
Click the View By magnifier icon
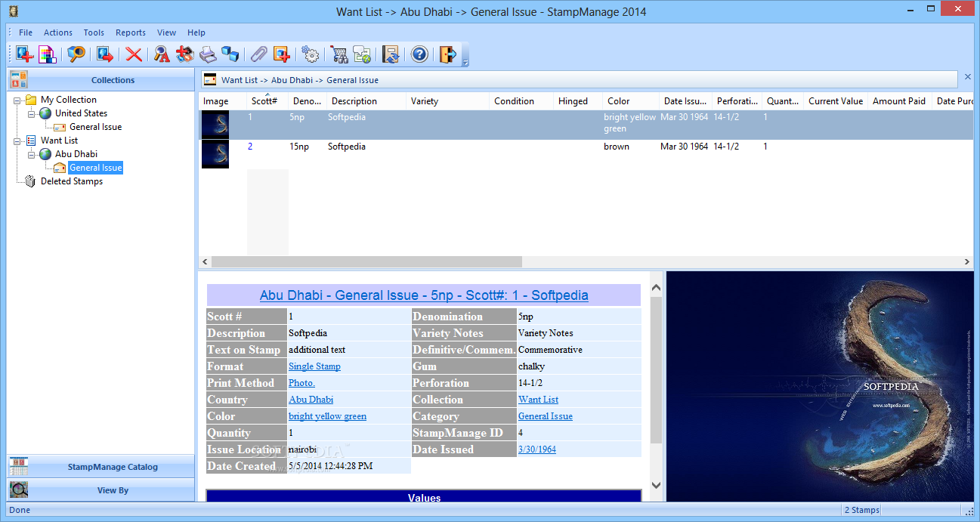tap(18, 490)
